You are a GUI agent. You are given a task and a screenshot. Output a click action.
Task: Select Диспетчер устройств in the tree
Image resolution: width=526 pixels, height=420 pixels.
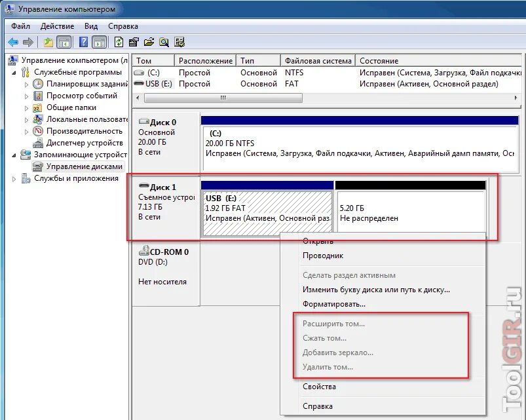click(x=85, y=143)
